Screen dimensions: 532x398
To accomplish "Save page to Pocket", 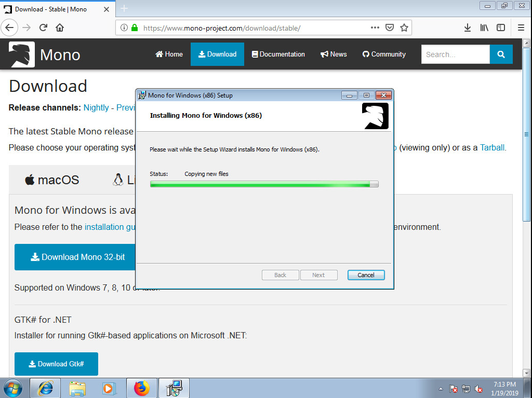I will [390, 28].
